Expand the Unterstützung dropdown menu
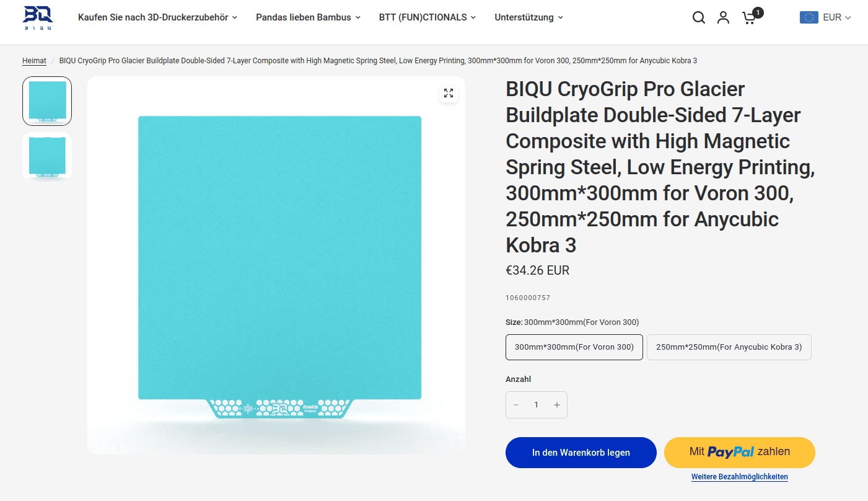The image size is (868, 501). [528, 17]
